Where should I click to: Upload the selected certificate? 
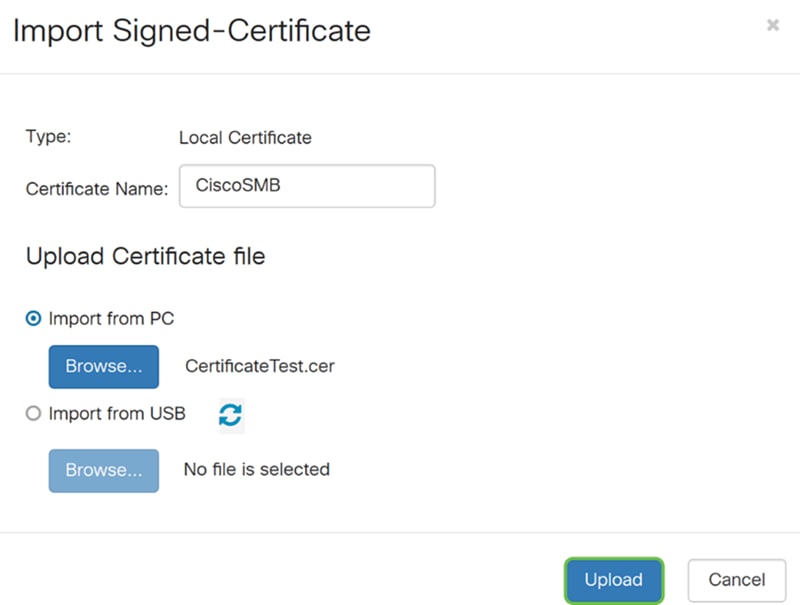[x=614, y=581]
